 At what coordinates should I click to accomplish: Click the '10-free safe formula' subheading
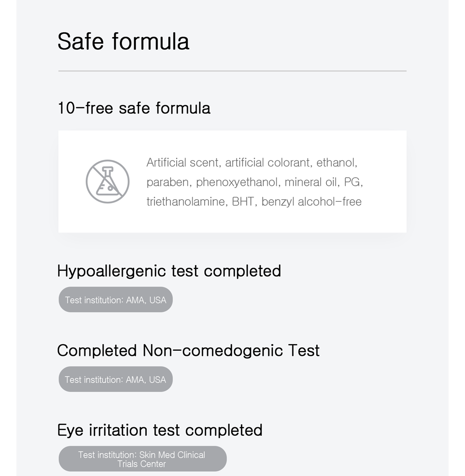(x=134, y=108)
